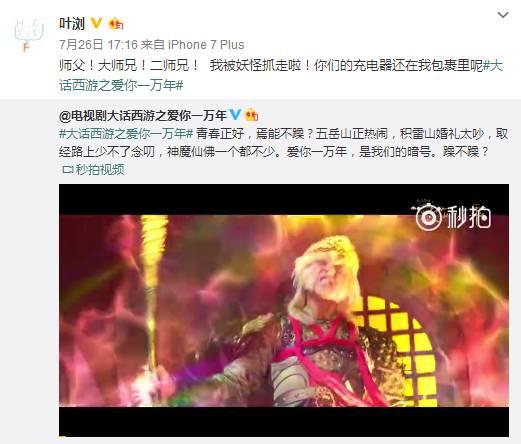Open the 叶浏 username link

(72, 24)
